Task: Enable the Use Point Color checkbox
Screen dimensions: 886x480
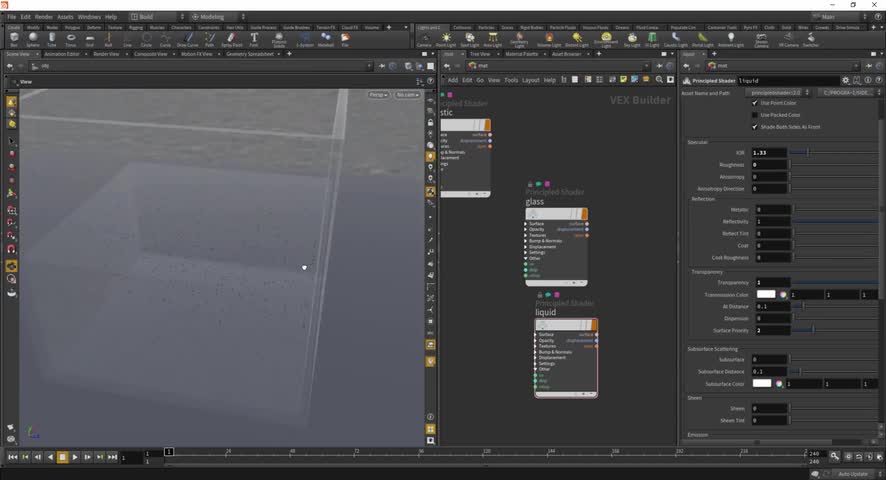Action: (755, 103)
